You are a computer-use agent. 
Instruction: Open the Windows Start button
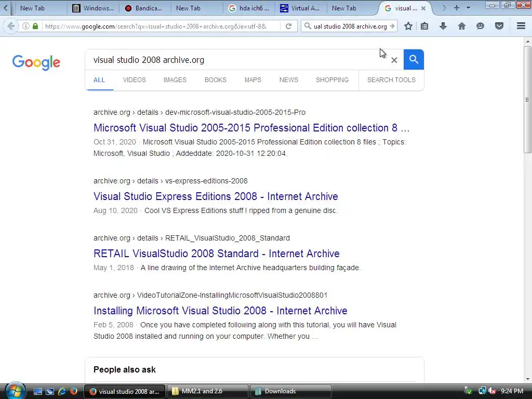pos(15,391)
